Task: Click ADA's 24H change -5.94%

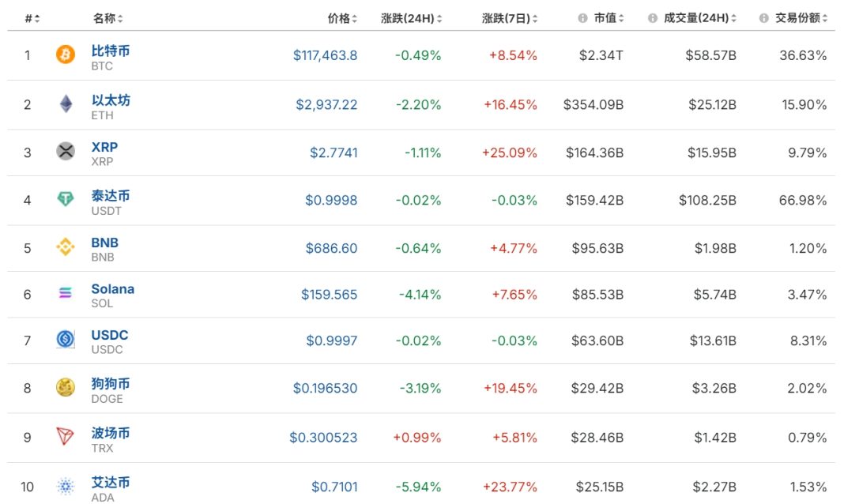Action: (418, 487)
